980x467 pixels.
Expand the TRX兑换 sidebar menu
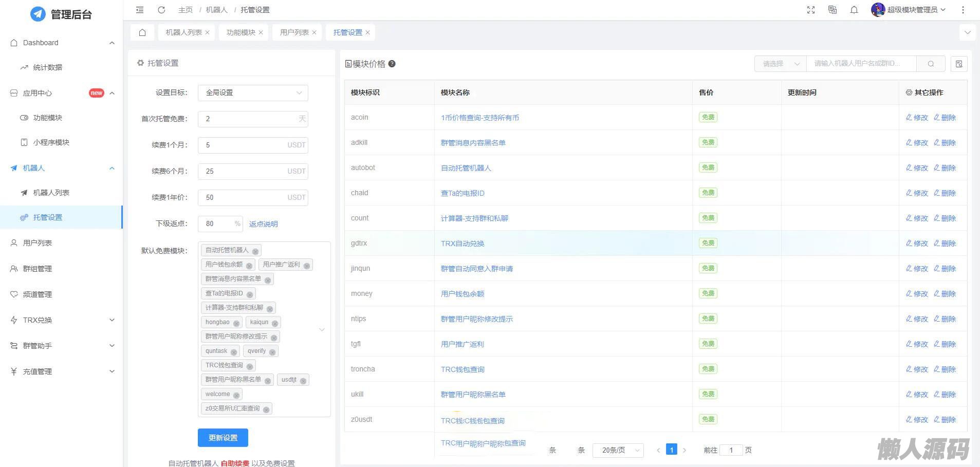tap(62, 320)
